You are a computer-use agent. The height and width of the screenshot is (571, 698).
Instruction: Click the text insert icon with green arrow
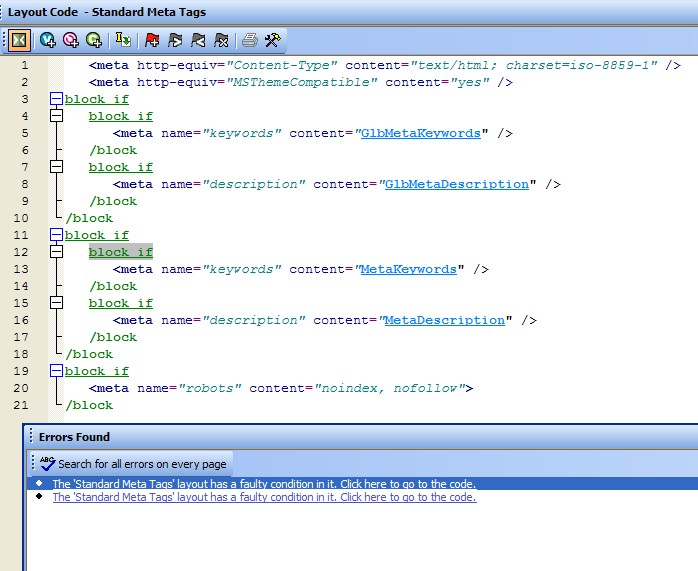[x=123, y=40]
